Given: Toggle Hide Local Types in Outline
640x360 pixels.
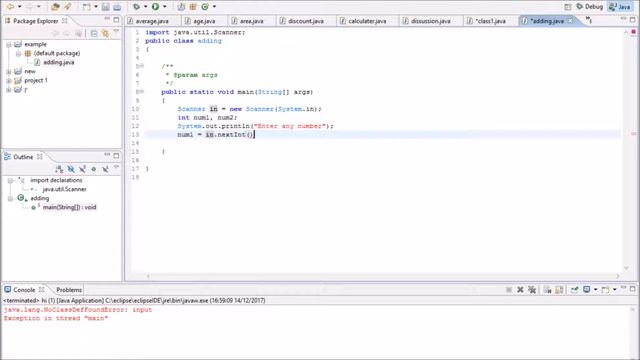Looking at the screenshot, I should (x=105, y=169).
